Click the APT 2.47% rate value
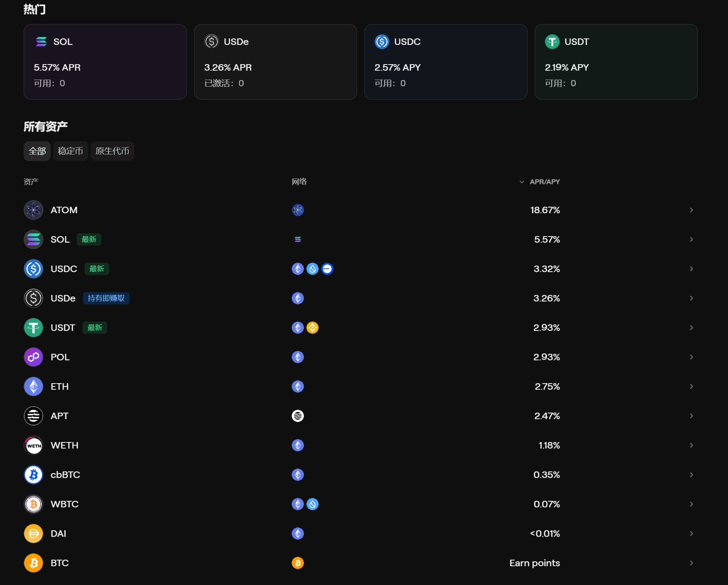 tap(547, 416)
